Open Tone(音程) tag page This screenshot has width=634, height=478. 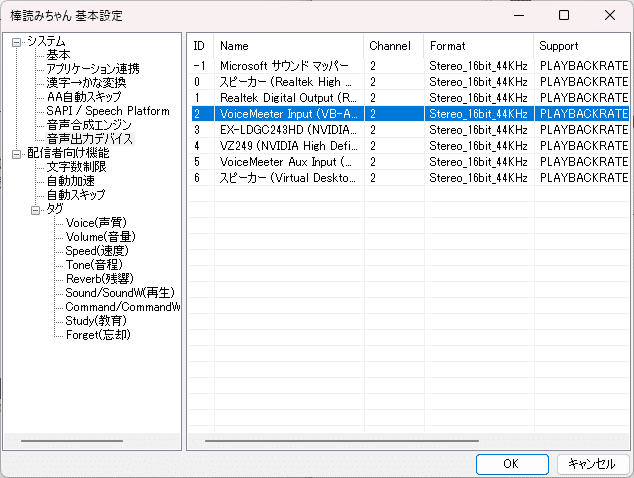click(x=94, y=265)
